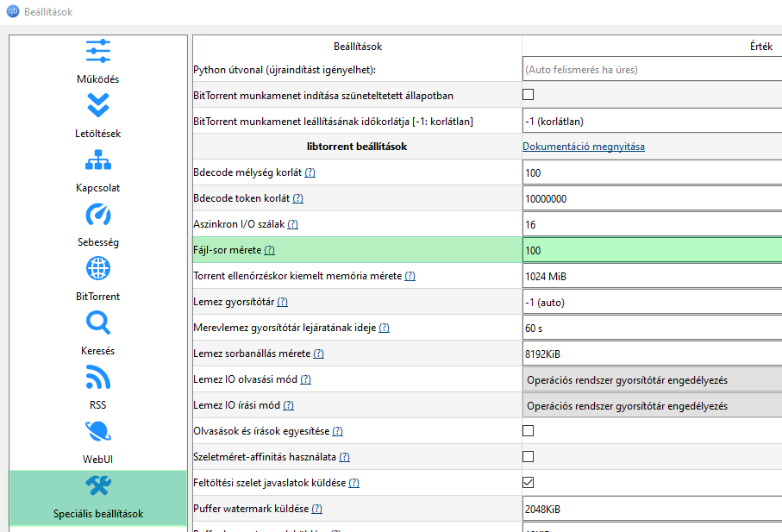Open the Keresés magnifier icon
Screen dimensions: 782x532
97,322
